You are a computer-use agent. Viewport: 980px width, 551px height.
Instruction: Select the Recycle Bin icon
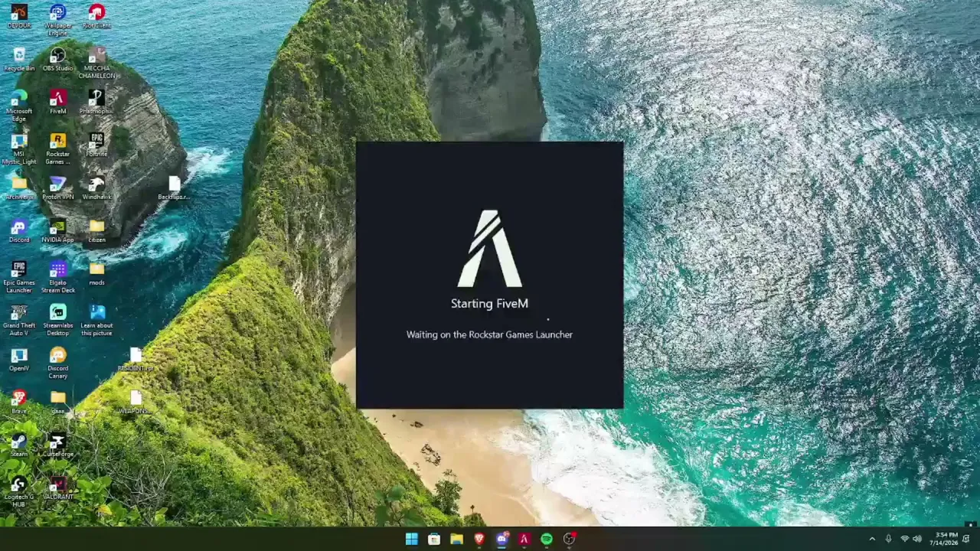(x=19, y=59)
